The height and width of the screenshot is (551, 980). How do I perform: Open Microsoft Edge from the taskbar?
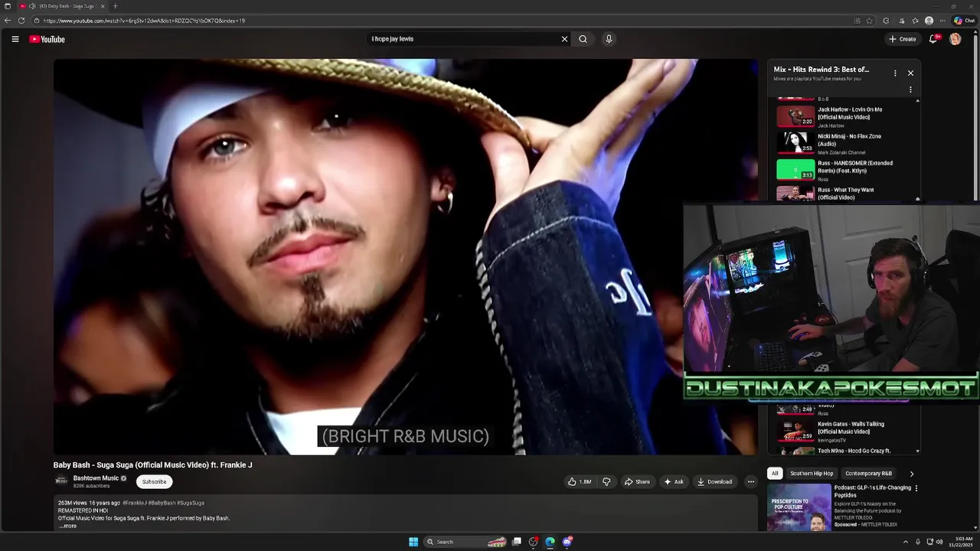[x=550, y=542]
